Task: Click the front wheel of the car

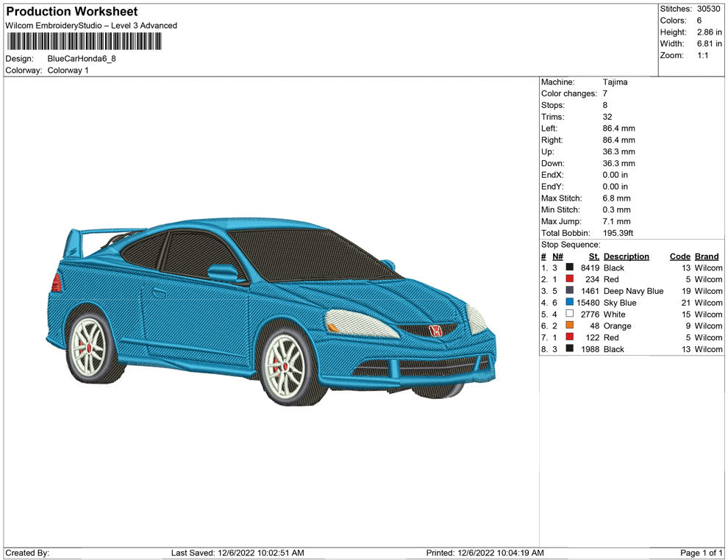Action: click(286, 365)
